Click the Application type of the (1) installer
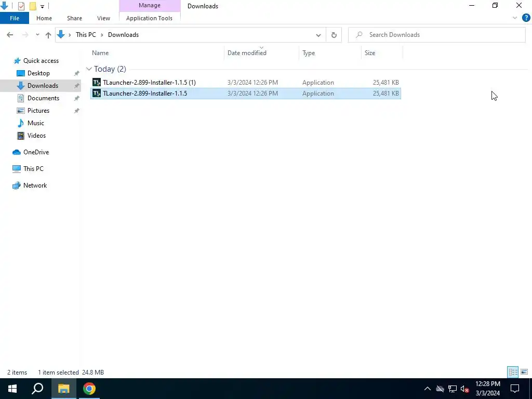Image resolution: width=532 pixels, height=399 pixels. (x=318, y=83)
